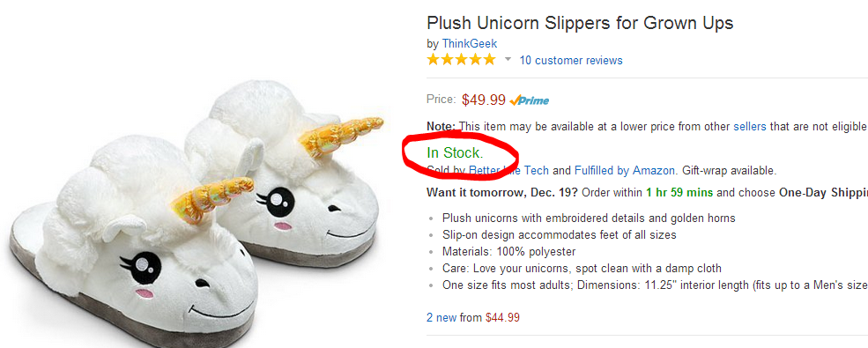The width and height of the screenshot is (868, 348).
Task: Click the One-Day Shipping text
Action: (823, 193)
